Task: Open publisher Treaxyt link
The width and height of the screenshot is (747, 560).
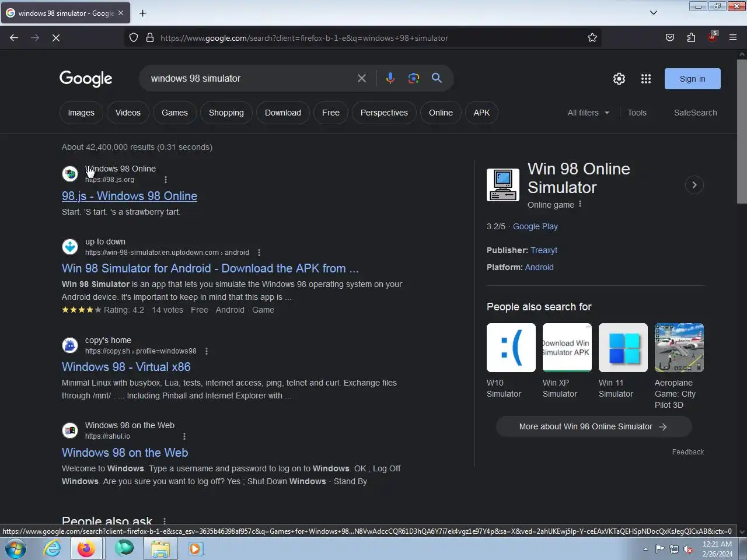Action: [x=544, y=250]
